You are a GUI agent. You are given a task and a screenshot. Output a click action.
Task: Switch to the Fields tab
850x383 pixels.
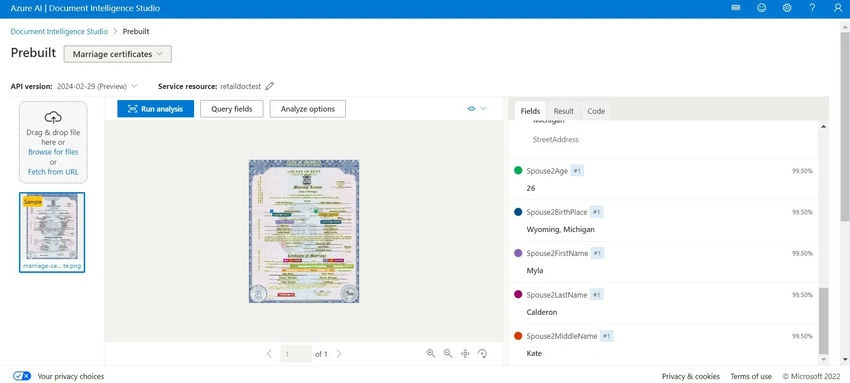(530, 111)
